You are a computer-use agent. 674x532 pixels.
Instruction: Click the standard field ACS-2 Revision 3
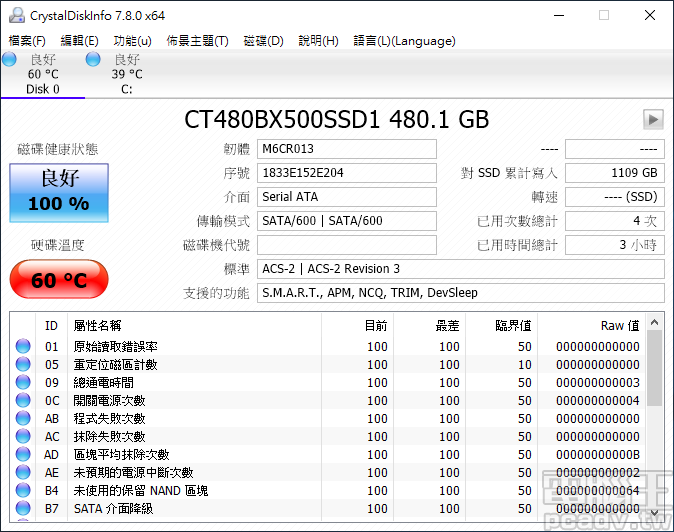click(x=461, y=269)
